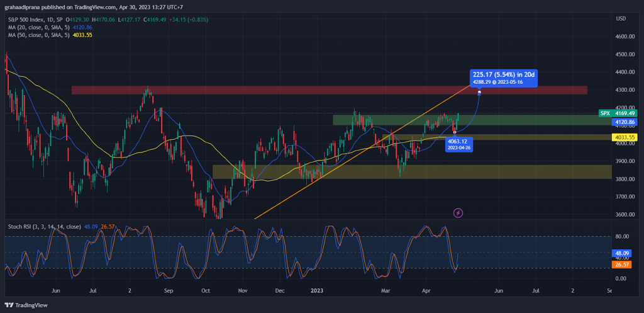
Task: Click the open value O4129.30
Action: coord(79,20)
